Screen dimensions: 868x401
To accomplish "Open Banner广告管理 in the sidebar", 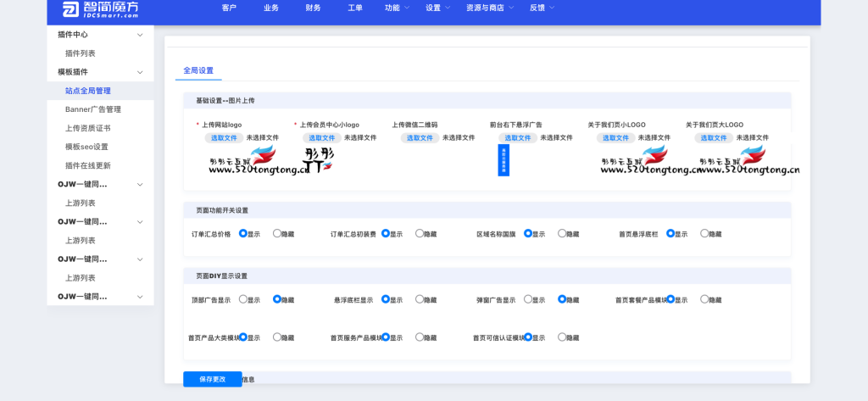I will coord(93,109).
